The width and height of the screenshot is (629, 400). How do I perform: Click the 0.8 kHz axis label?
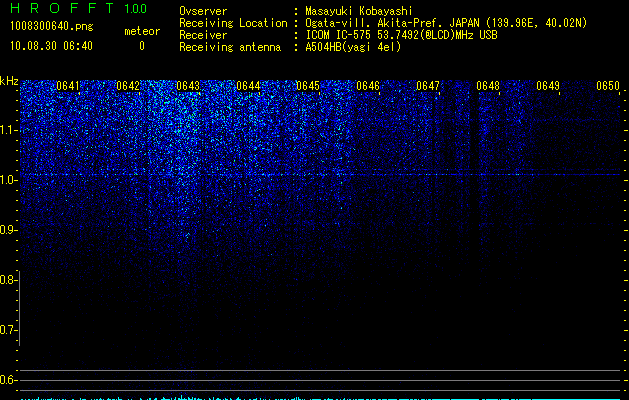8,280
